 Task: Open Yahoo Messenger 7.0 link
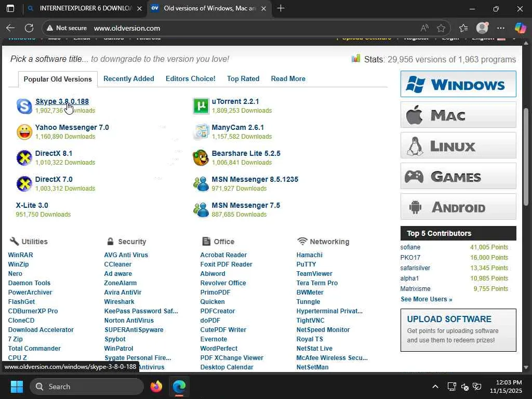point(72,127)
